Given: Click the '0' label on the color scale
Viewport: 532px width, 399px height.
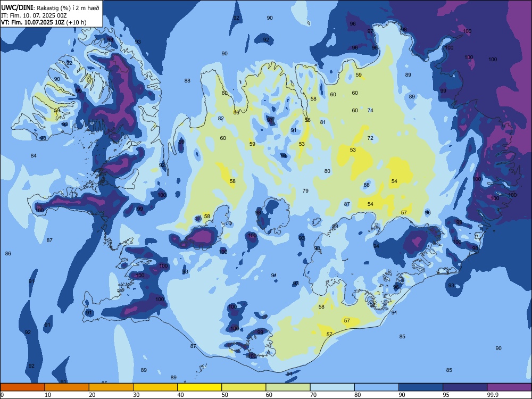Looking at the screenshot, I should [2, 395].
